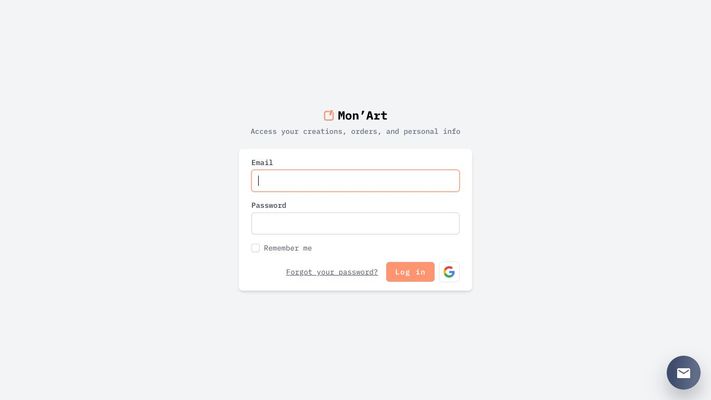Tick the Remember me checkbox
The height and width of the screenshot is (400, 711).
[x=256, y=248]
